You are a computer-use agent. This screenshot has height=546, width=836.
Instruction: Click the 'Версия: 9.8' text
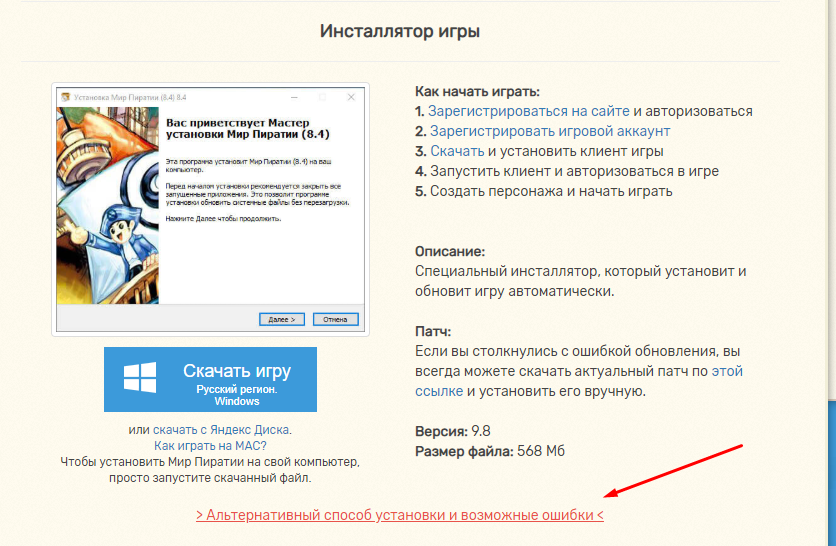click(x=453, y=431)
